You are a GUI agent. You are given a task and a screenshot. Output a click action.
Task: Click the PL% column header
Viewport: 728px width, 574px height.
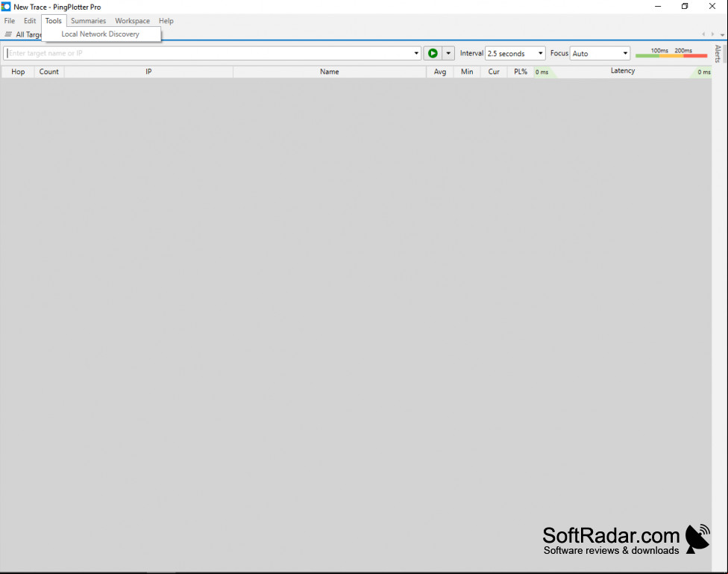[x=521, y=72]
